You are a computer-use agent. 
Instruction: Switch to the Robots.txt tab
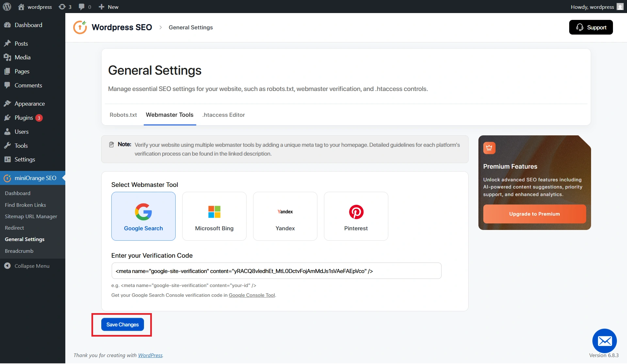[x=123, y=115]
